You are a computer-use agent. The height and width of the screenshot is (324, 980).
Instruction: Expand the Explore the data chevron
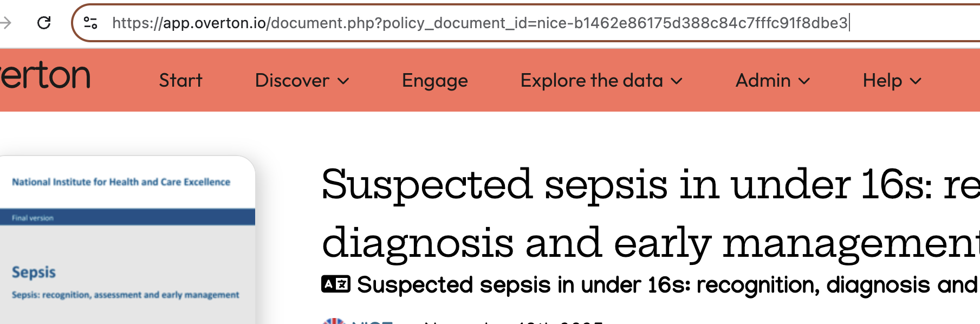pos(677,81)
